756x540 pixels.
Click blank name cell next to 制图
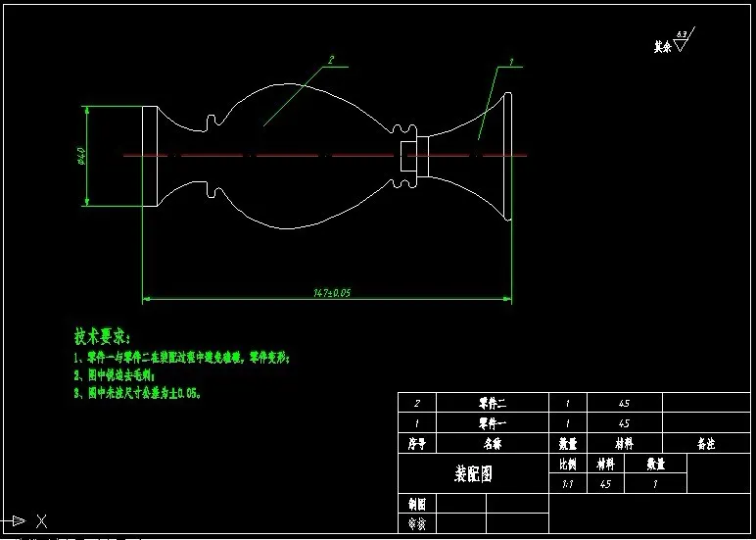tap(461, 504)
